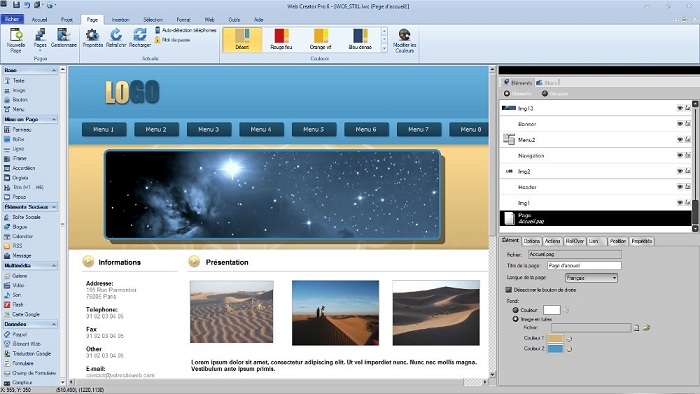Select the Popup tool

click(15, 197)
